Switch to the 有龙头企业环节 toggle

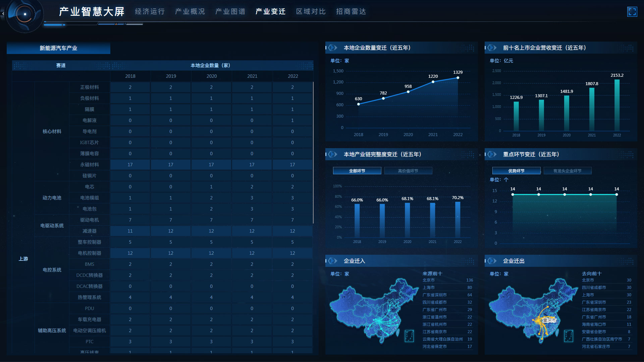coord(567,171)
